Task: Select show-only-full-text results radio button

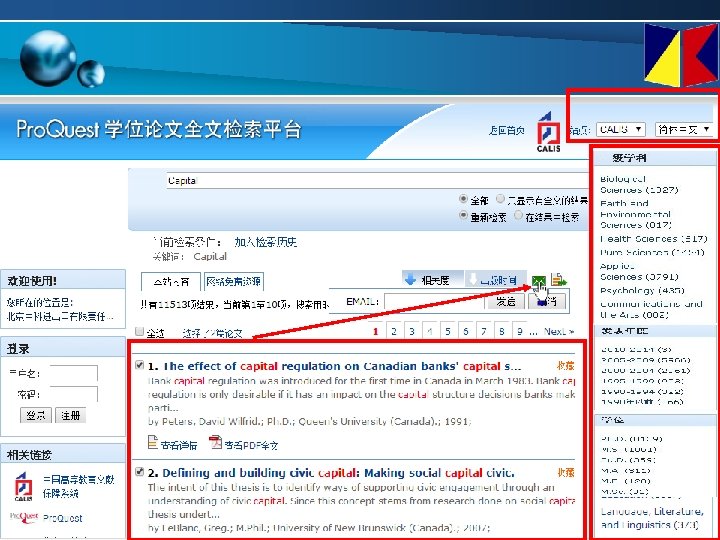Action: pos(500,199)
